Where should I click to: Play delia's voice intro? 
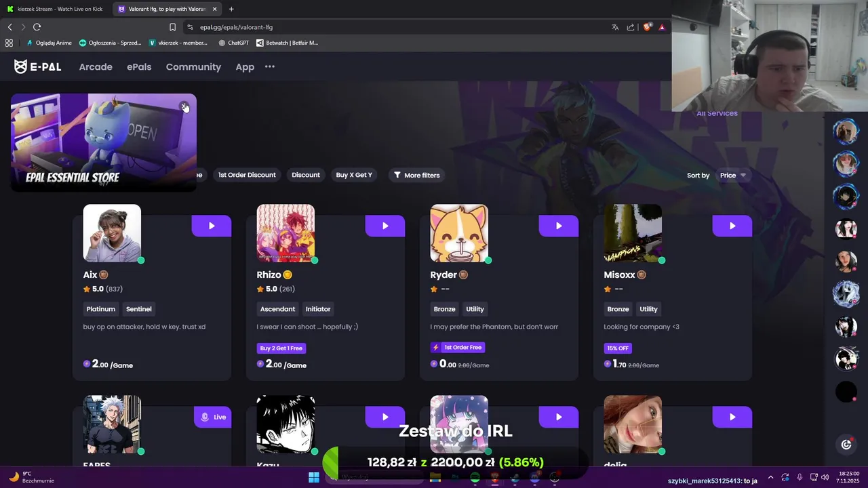coord(732,417)
